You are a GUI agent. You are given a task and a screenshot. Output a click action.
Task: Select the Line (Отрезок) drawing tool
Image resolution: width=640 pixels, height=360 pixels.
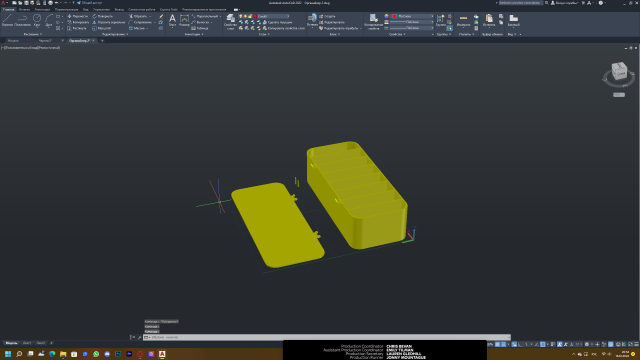[x=7, y=20]
